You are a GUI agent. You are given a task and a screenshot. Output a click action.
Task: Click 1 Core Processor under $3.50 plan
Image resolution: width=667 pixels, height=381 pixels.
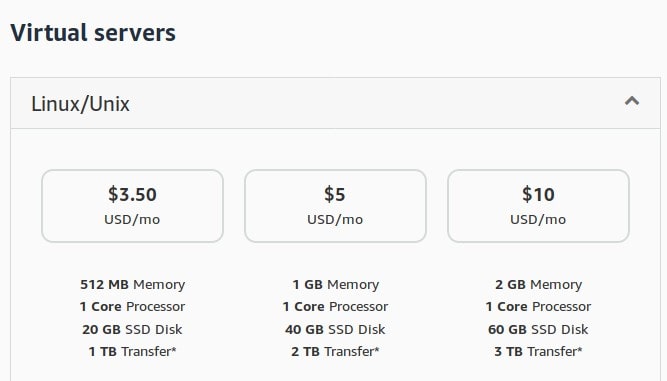[x=132, y=307]
